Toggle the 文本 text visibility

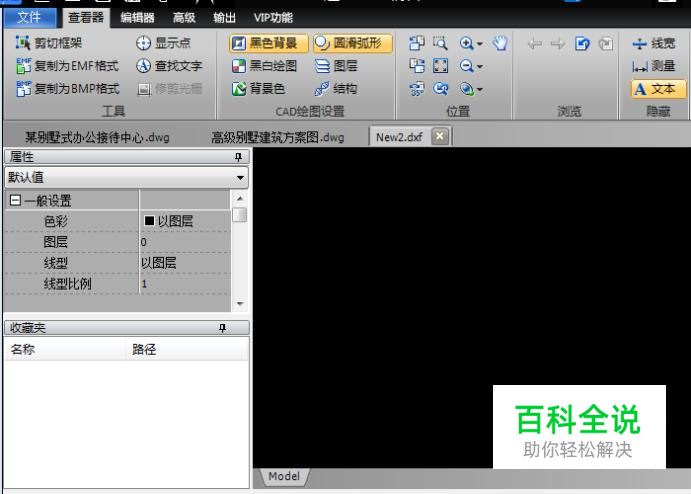pyautogui.click(x=658, y=89)
